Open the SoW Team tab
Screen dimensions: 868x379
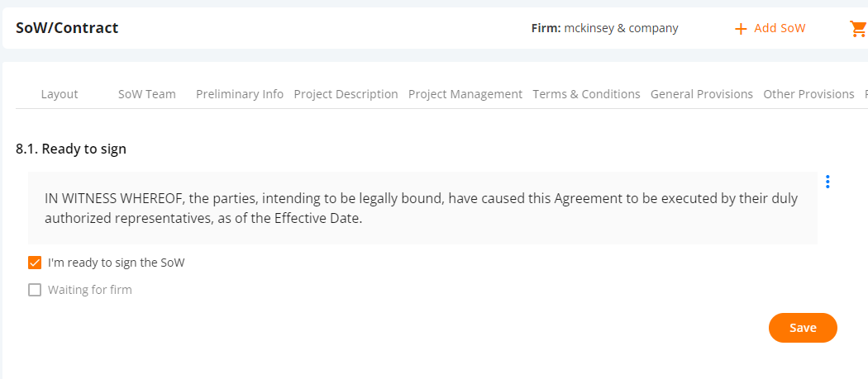(146, 95)
